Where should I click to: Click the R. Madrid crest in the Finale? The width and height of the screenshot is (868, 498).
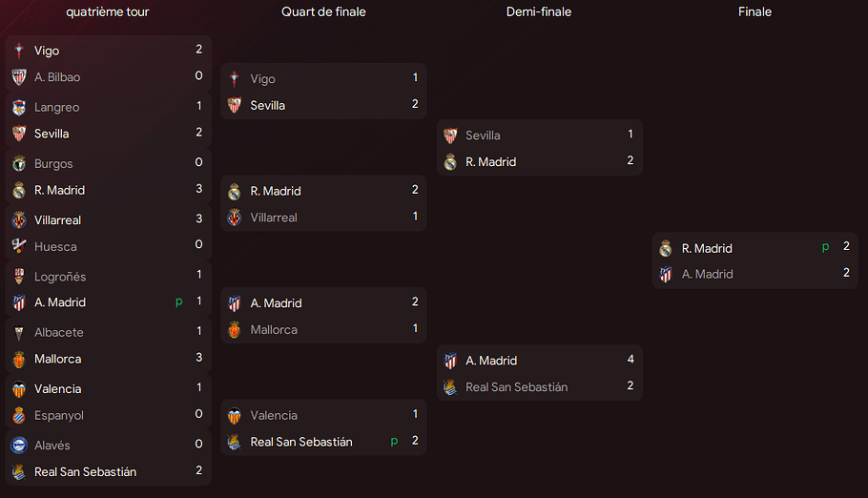point(666,248)
